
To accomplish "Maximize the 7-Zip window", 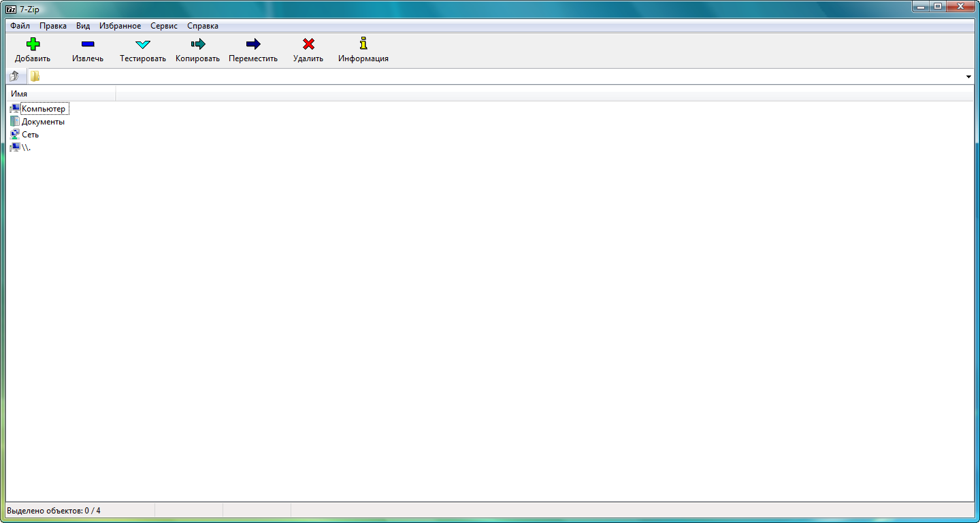I will click(938, 6).
